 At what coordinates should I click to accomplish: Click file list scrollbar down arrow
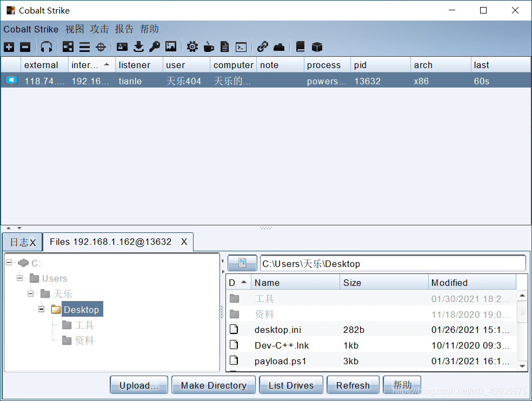pos(522,366)
